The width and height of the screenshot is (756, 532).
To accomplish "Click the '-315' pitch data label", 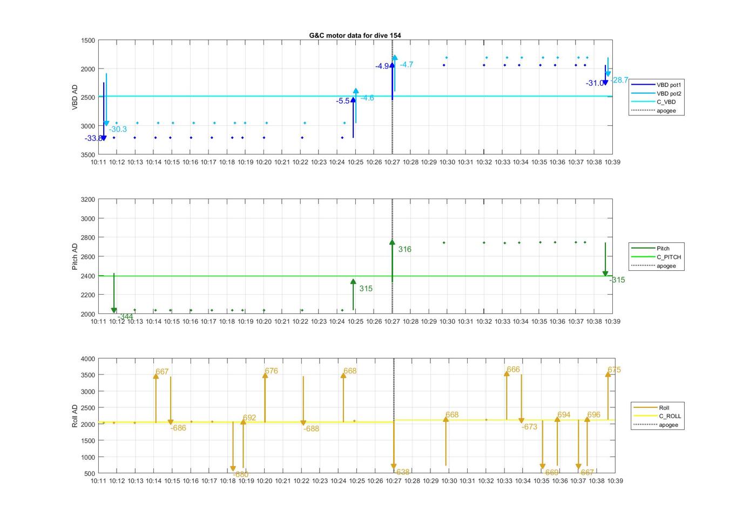I will (x=617, y=279).
